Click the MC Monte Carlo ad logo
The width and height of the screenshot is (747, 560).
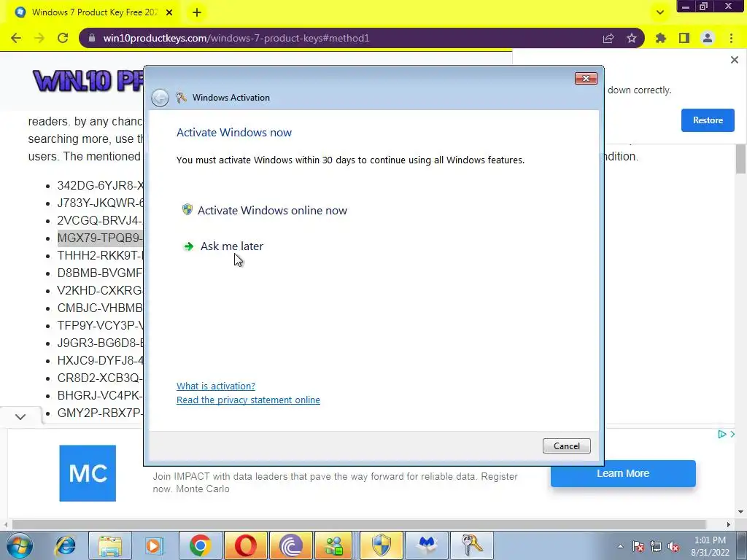(88, 472)
